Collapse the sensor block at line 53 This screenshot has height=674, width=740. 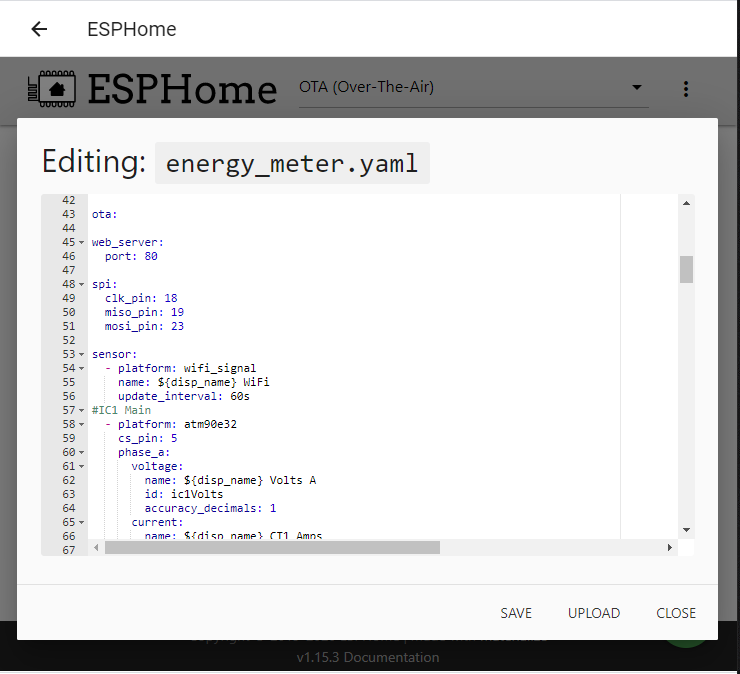click(x=81, y=354)
